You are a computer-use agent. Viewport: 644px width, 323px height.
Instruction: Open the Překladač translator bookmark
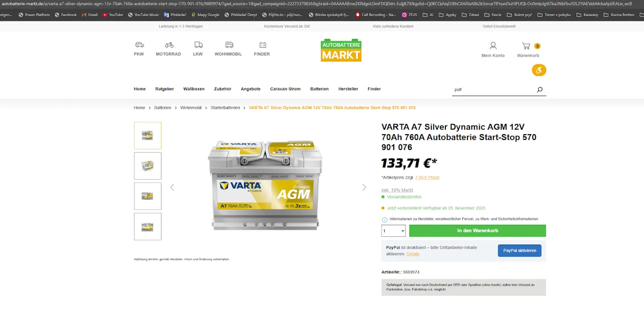tap(175, 15)
